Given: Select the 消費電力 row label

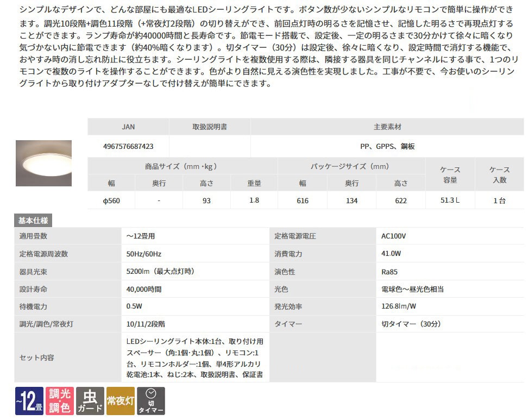Looking at the screenshot, I should click(x=288, y=254).
